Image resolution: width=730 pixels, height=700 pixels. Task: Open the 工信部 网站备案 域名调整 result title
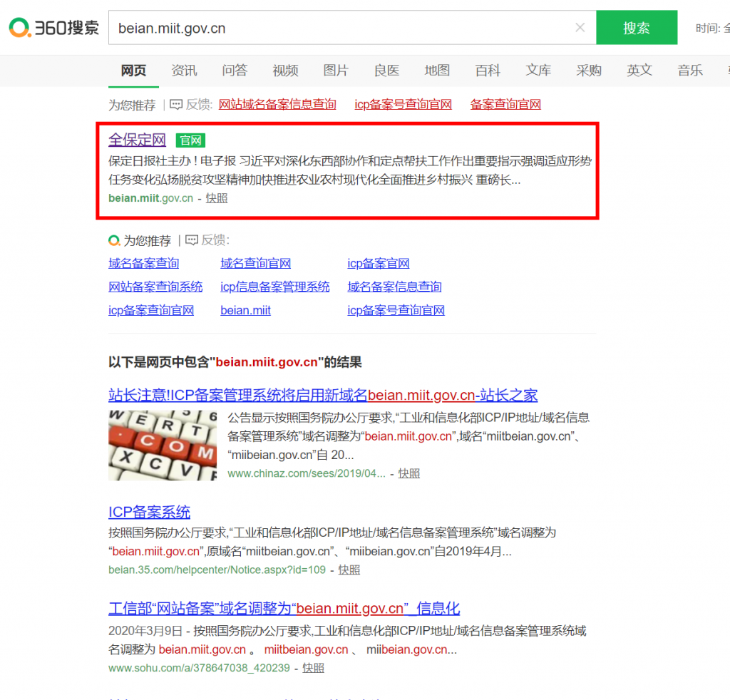coord(284,608)
